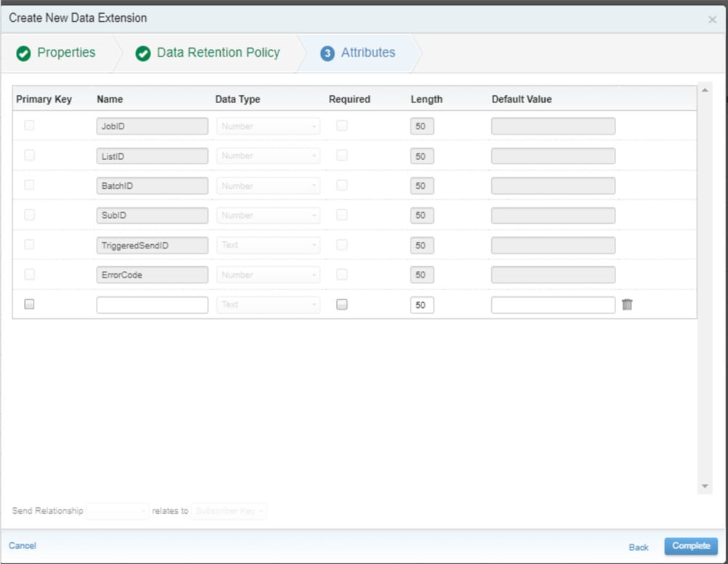
Task: Click the checkmark icon beside Data Retention Policy
Action: pyautogui.click(x=143, y=53)
